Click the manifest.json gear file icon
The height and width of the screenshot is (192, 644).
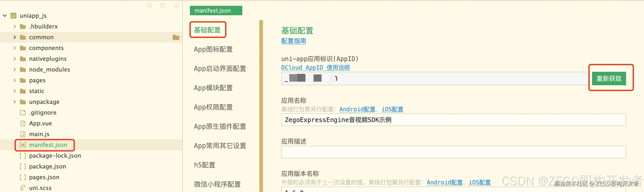(x=23, y=145)
